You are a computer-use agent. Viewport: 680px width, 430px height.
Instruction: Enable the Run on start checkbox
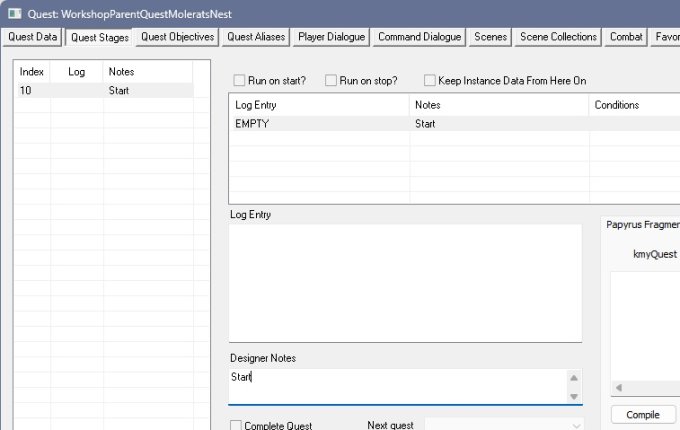click(x=239, y=80)
